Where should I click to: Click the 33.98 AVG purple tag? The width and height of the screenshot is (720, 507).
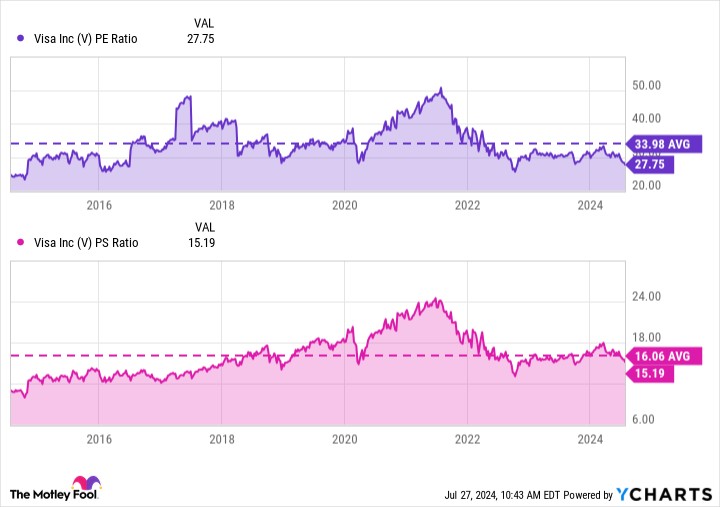point(664,144)
